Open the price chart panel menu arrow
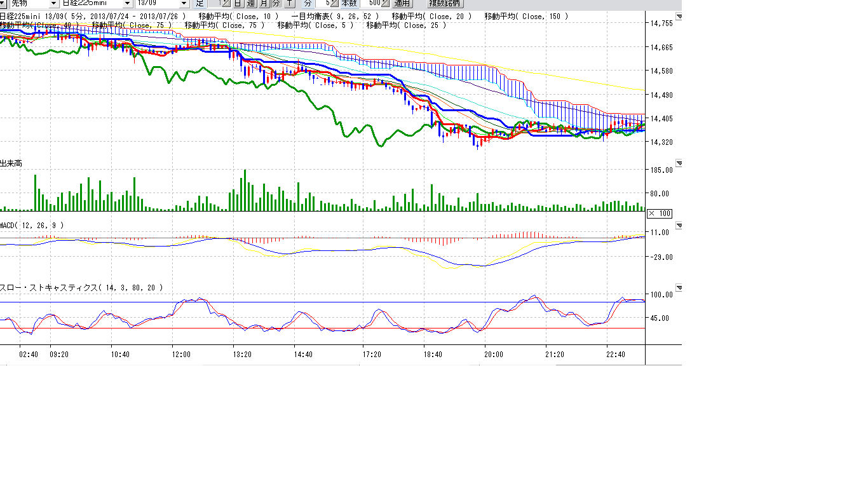This screenshot has height=488, width=868. coord(679,17)
